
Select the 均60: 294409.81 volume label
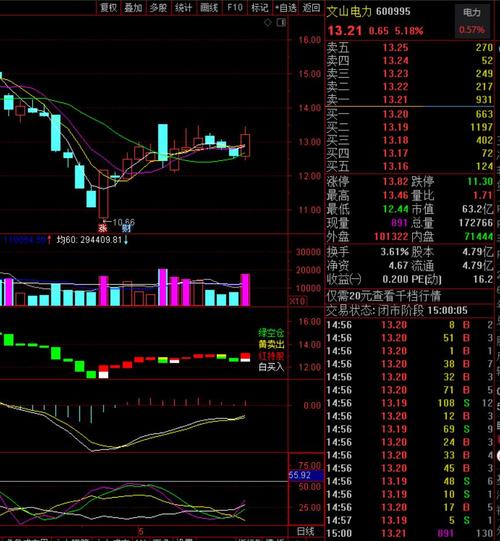click(x=89, y=239)
